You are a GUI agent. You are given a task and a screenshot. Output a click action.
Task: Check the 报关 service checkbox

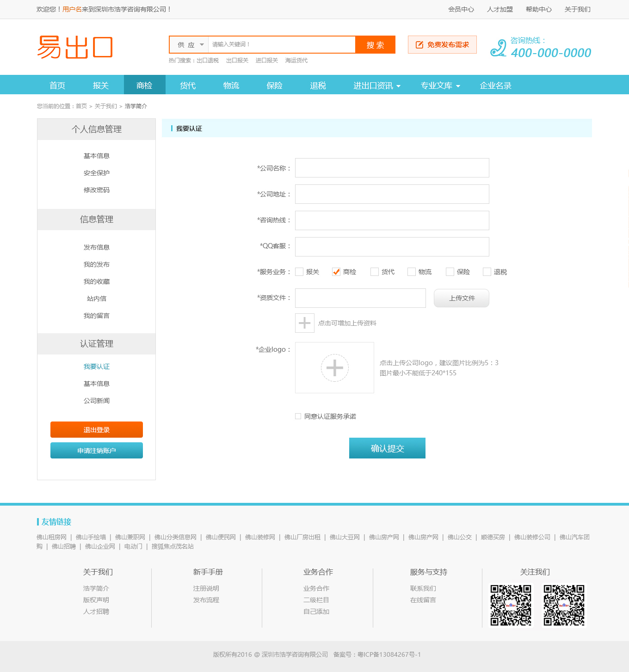click(x=299, y=272)
